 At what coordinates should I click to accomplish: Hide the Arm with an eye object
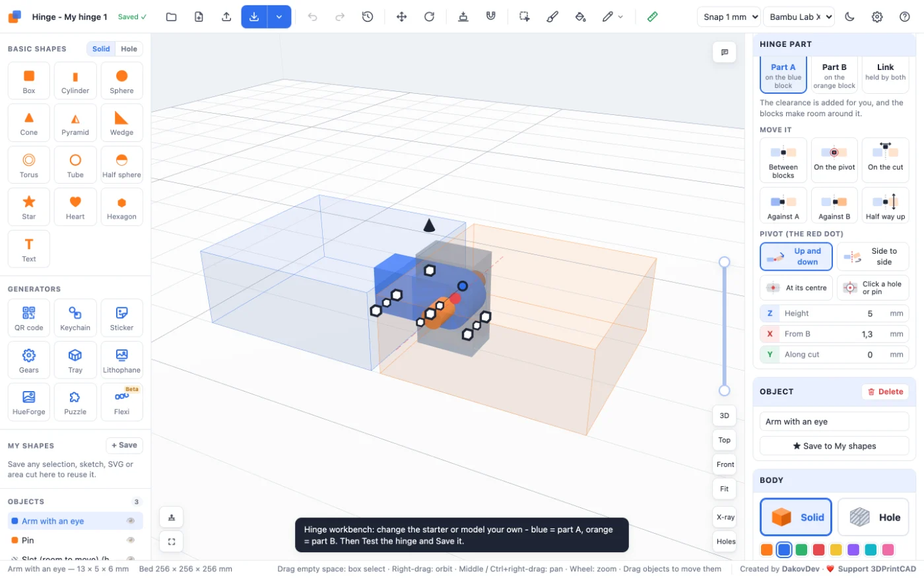(131, 521)
